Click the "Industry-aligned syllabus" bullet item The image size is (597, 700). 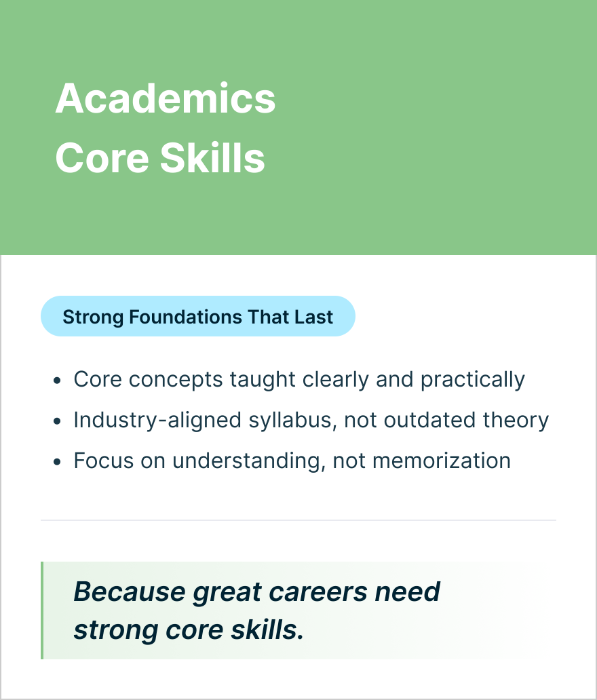point(311,421)
